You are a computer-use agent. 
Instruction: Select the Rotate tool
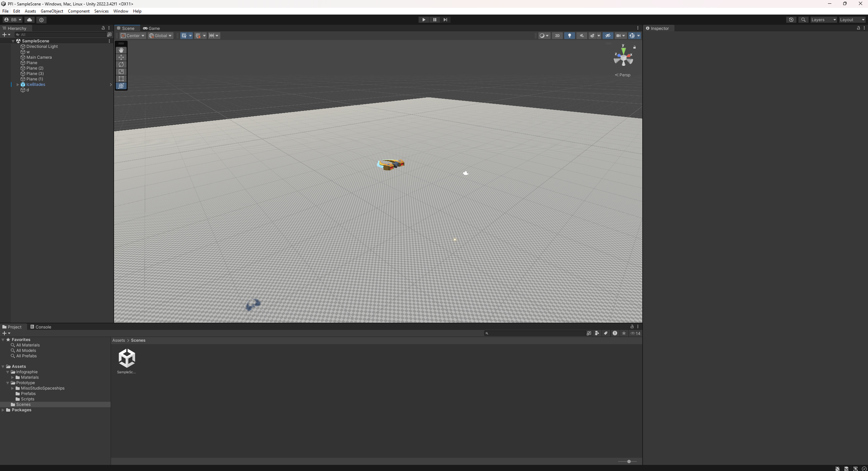click(x=121, y=64)
